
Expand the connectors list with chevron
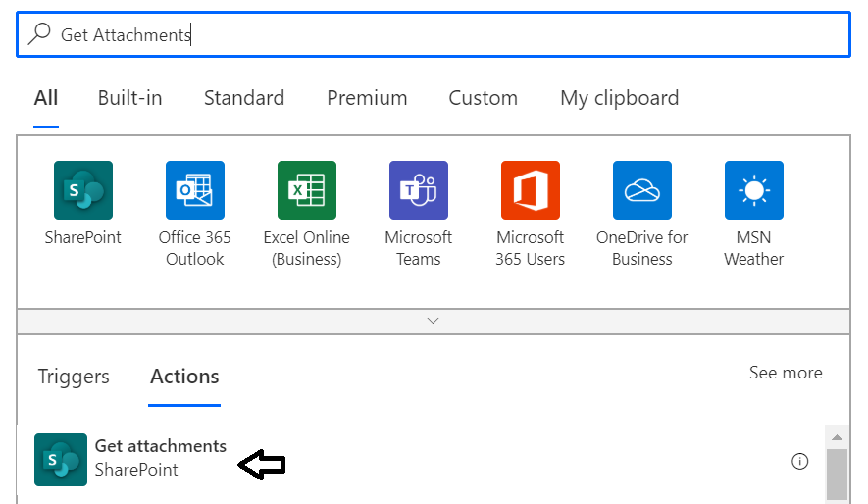point(434,321)
